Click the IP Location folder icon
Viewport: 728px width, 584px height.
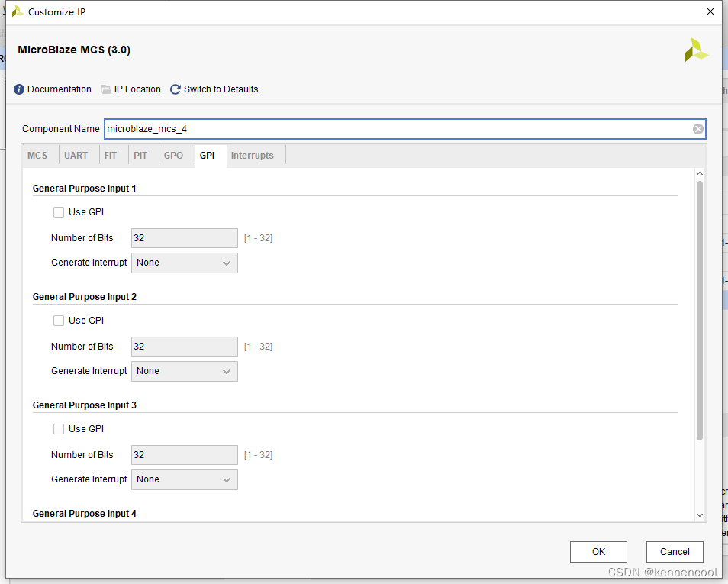coord(106,89)
